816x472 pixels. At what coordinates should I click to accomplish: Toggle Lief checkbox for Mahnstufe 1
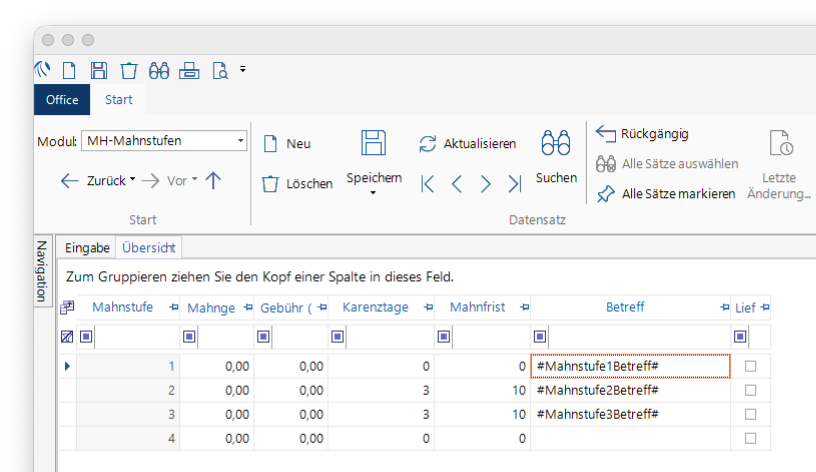750,366
